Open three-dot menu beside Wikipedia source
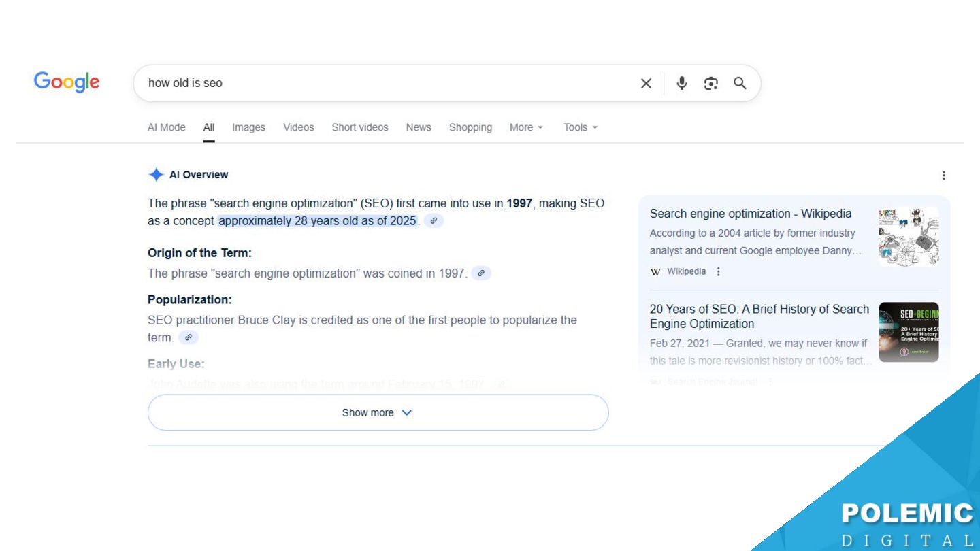 coord(718,271)
